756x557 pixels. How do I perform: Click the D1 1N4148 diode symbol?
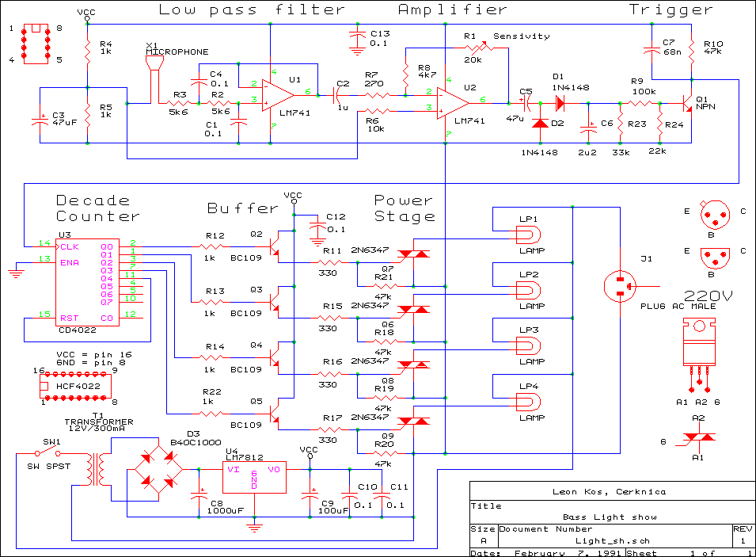561,102
